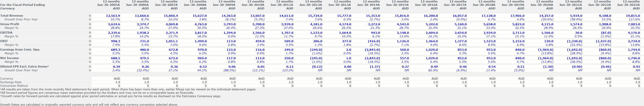
Task: Open the chart icon beside EBITDA
Action: (90, 33)
